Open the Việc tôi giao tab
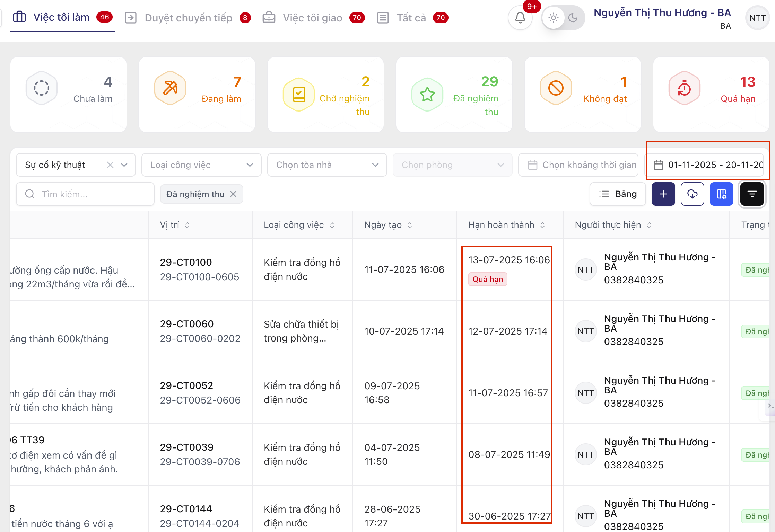 (x=312, y=18)
